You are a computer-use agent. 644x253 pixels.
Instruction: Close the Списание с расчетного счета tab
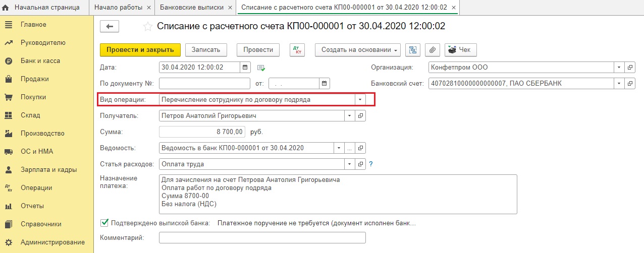click(x=454, y=8)
